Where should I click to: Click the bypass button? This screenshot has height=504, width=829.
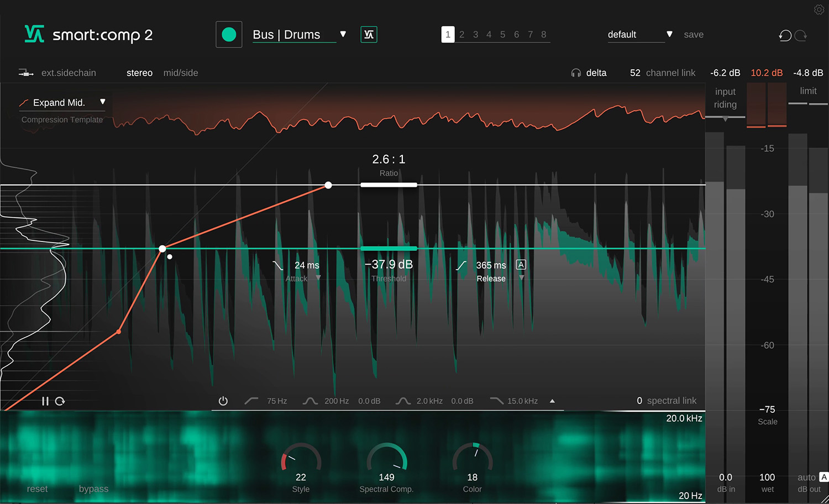coord(93,489)
